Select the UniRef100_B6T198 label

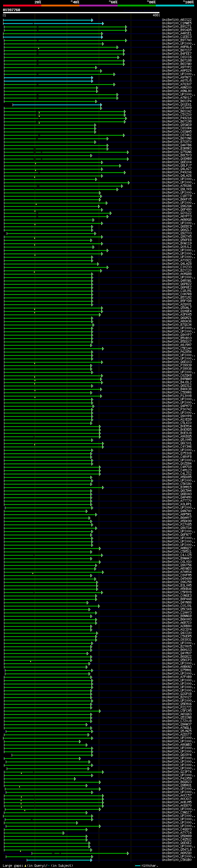point(177,122)
